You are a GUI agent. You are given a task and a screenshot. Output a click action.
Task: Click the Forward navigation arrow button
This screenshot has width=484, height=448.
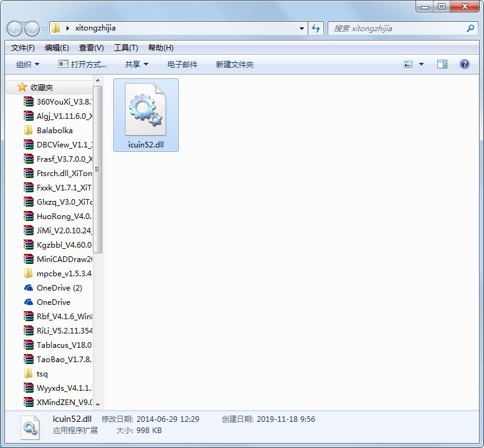pos(32,29)
